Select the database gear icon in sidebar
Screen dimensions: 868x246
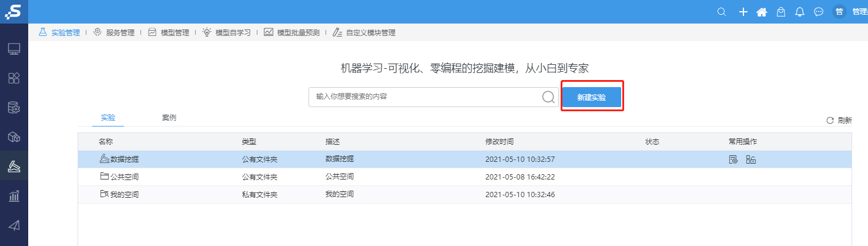pos(14,108)
